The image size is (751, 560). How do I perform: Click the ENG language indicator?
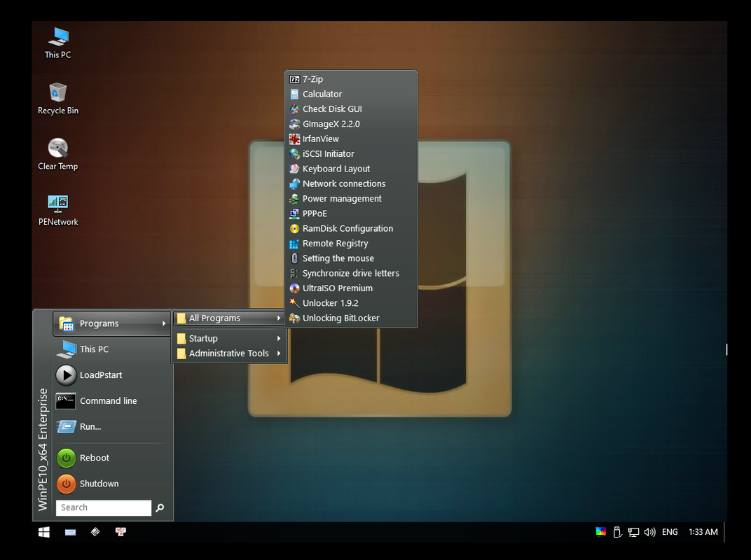point(670,532)
